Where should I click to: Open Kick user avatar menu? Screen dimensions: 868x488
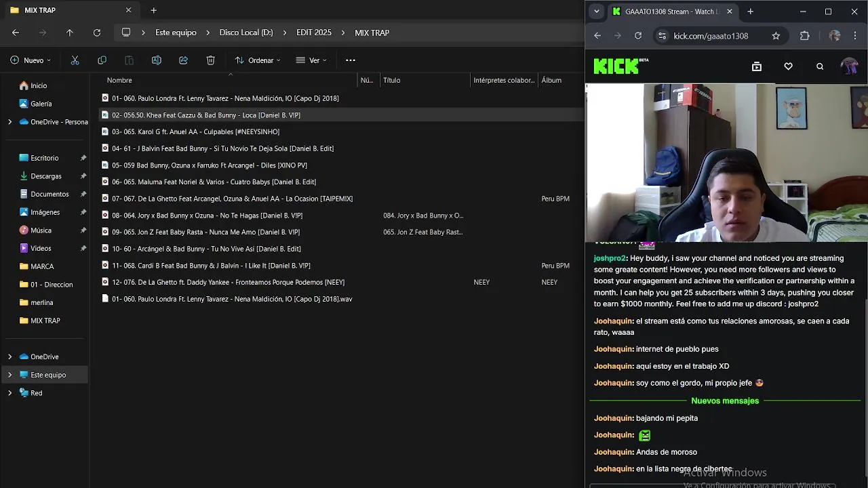(849, 66)
